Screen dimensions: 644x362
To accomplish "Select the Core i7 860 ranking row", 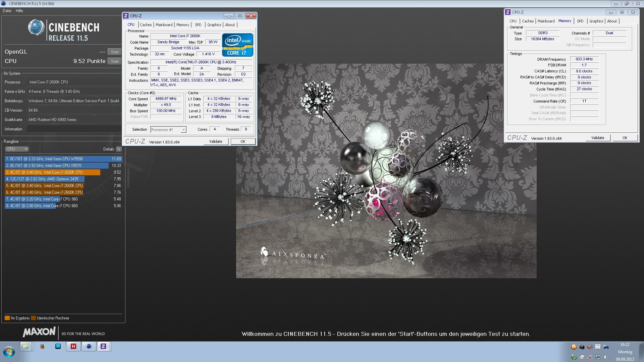I will (x=63, y=206).
